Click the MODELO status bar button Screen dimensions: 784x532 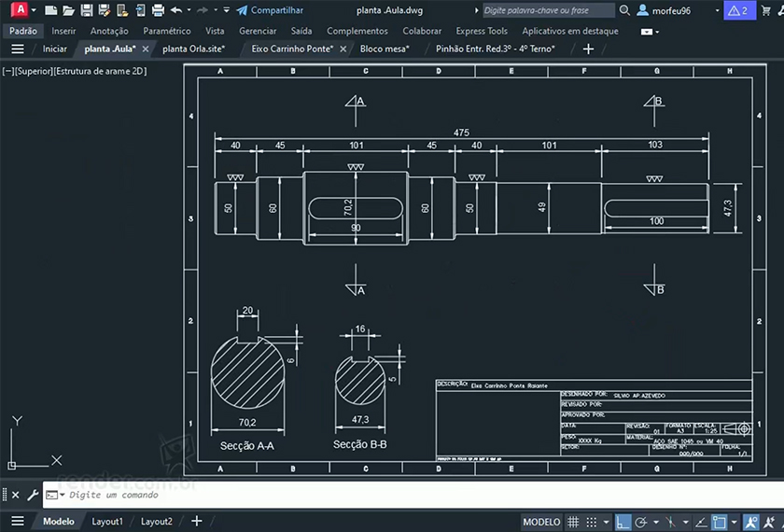click(x=541, y=522)
